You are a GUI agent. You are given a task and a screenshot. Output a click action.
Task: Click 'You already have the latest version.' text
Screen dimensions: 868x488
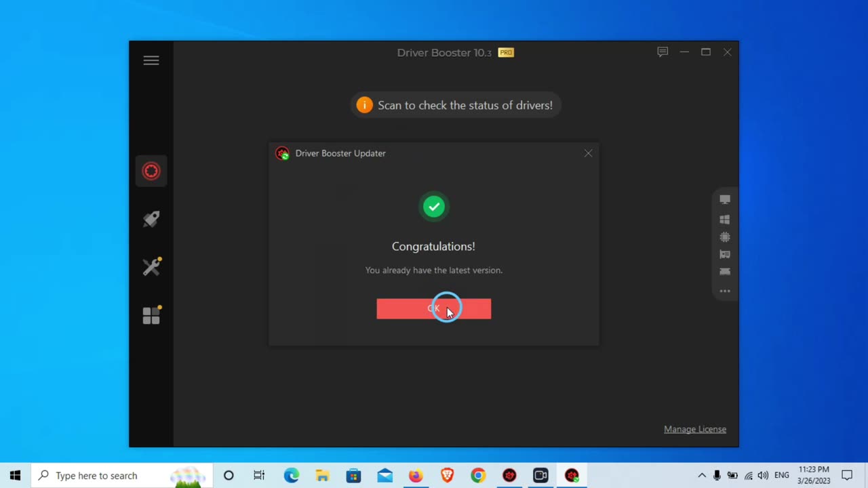coord(434,270)
